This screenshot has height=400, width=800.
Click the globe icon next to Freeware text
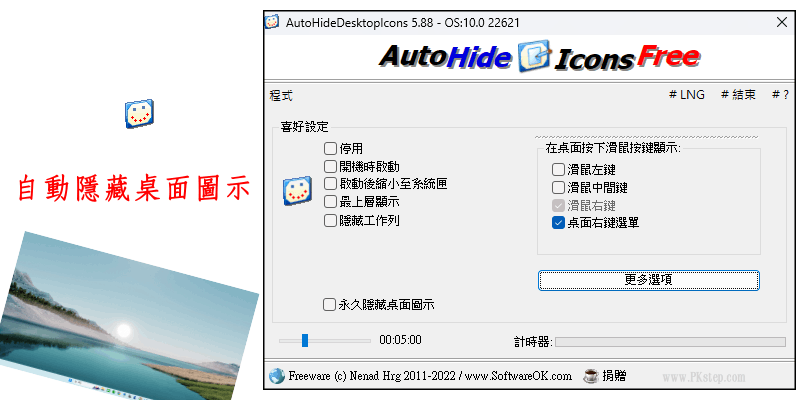coord(277,377)
